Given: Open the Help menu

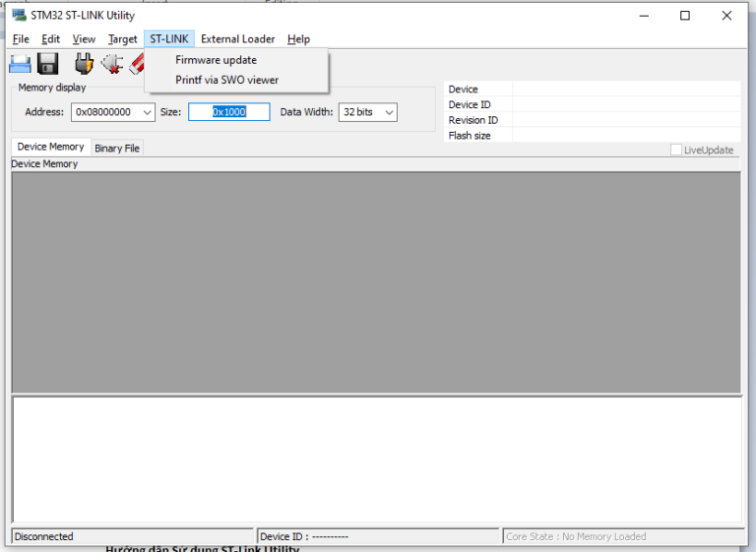Looking at the screenshot, I should click(298, 39).
